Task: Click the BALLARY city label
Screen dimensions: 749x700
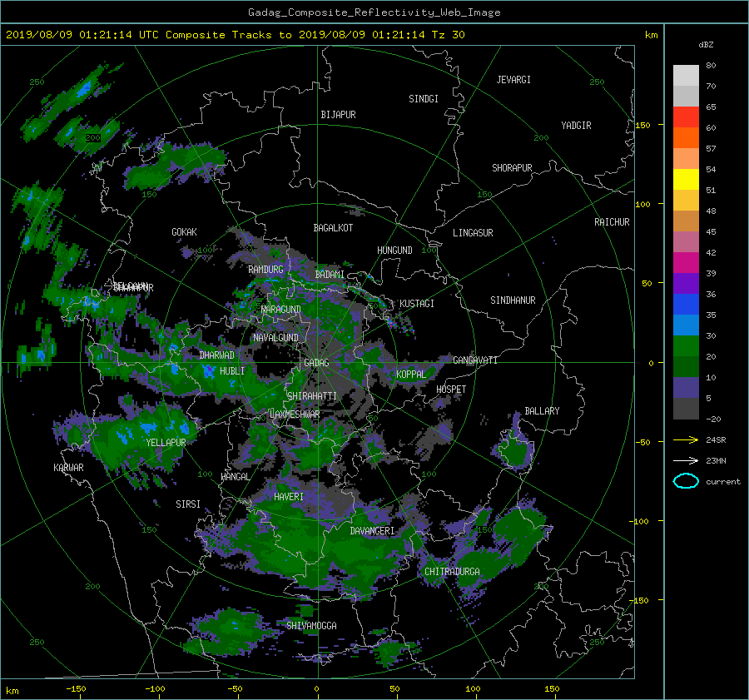Action: click(x=542, y=411)
